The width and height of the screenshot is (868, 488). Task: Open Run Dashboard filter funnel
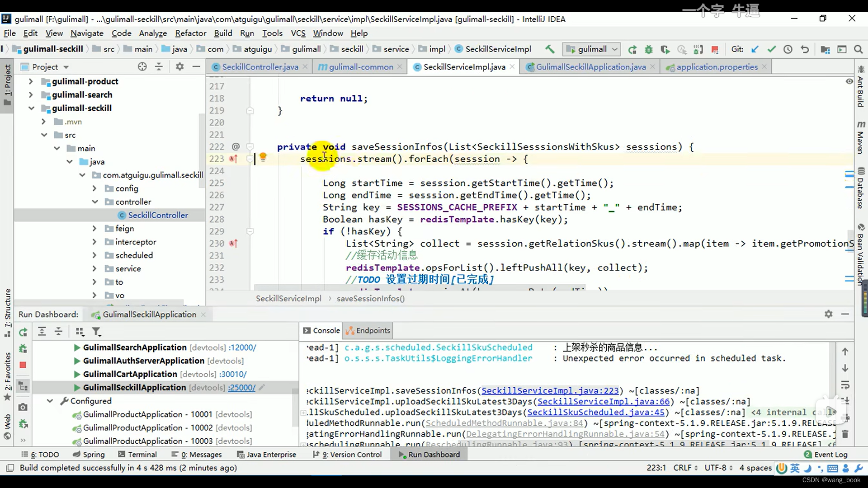96,332
